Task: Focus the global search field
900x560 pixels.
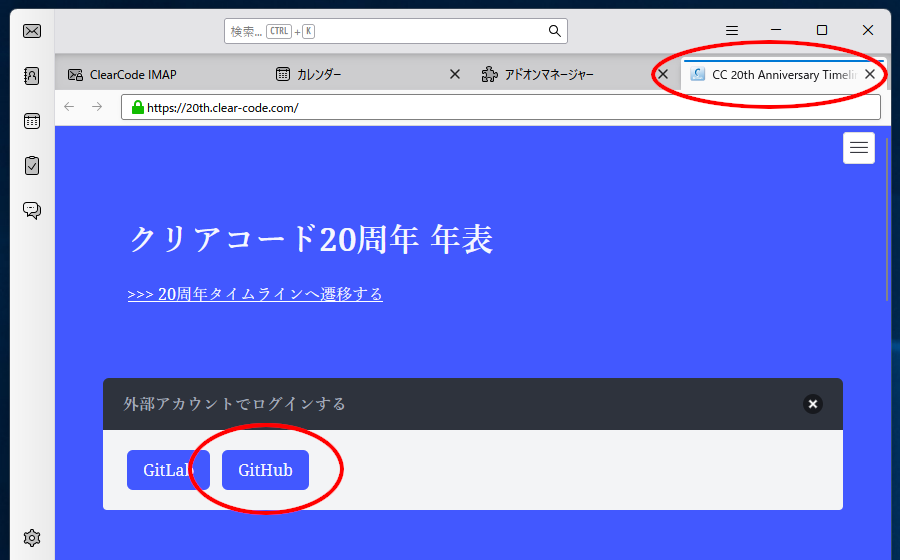Action: coord(395,31)
